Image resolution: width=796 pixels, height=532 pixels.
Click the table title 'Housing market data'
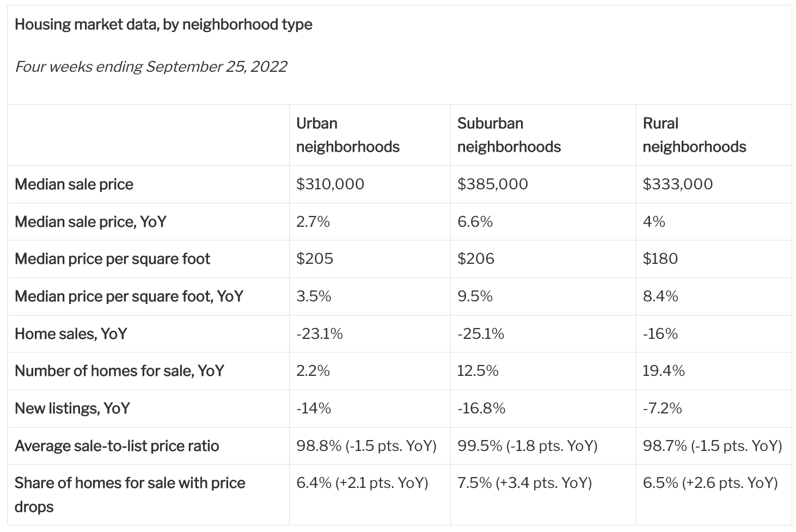(x=163, y=24)
